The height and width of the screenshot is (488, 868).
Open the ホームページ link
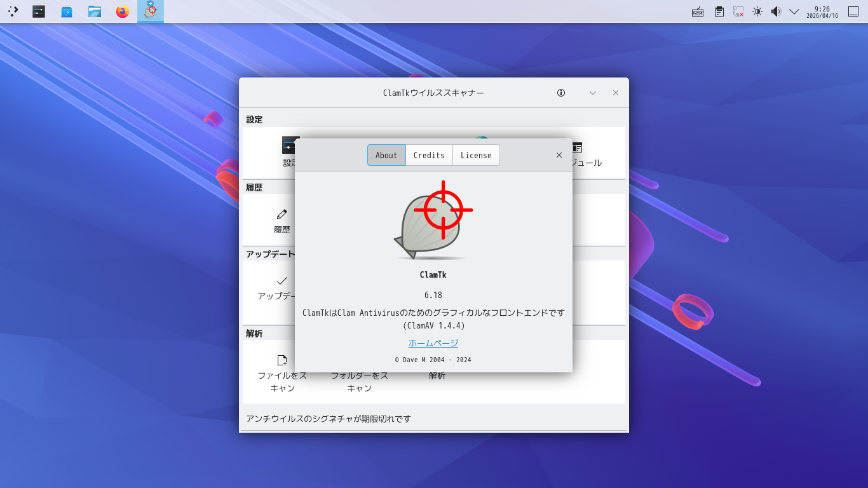[433, 343]
